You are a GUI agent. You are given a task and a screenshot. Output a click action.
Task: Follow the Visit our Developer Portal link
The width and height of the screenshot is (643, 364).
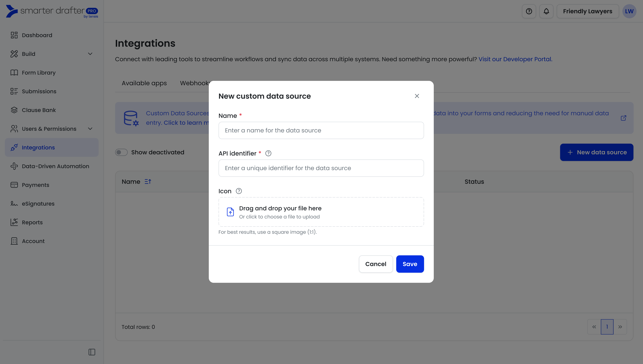[x=515, y=59]
